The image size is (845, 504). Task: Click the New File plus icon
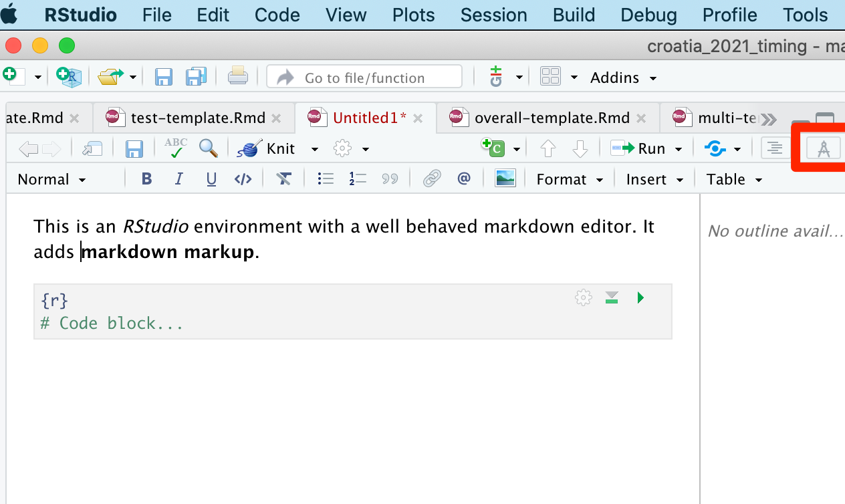point(13,76)
